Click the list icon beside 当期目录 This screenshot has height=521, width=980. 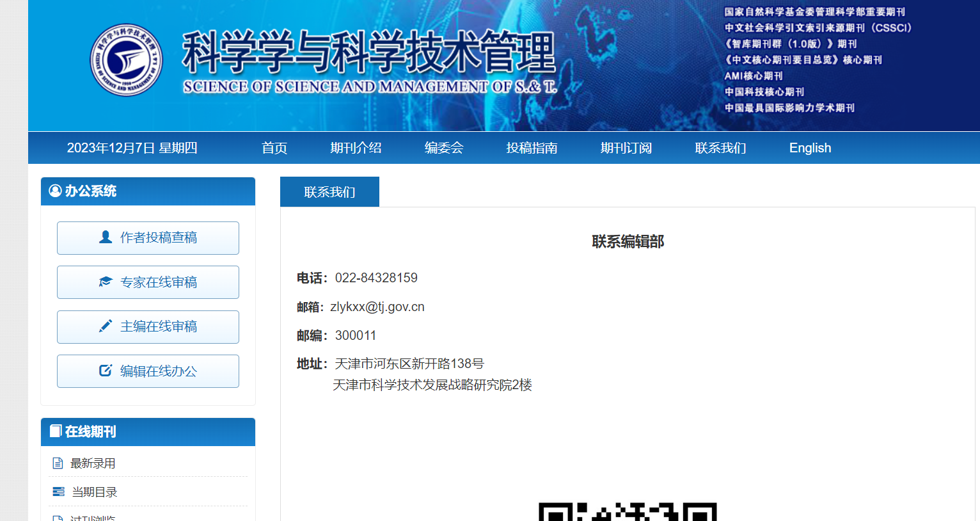point(58,492)
